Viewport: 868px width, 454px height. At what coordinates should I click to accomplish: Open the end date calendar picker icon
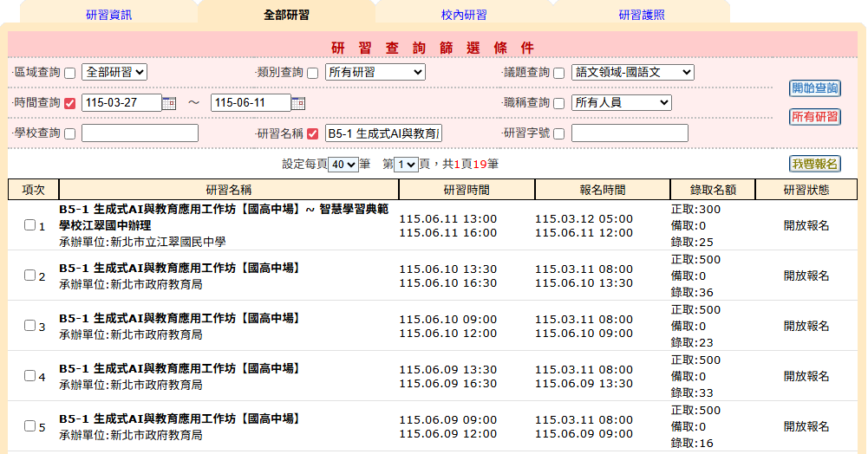(x=298, y=103)
